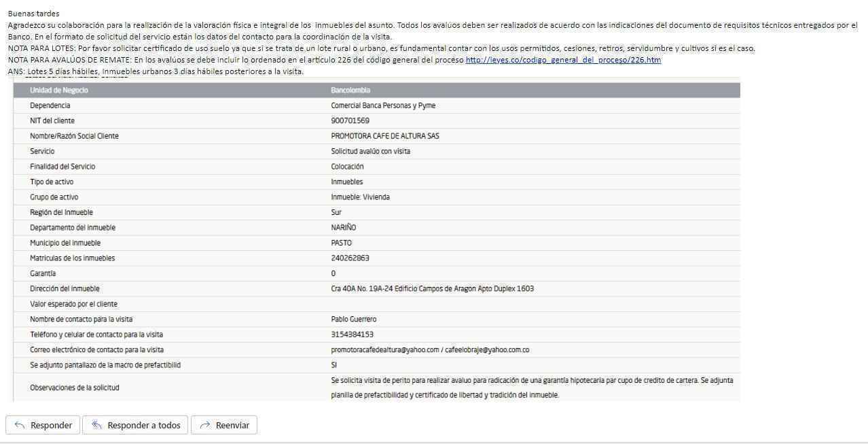This screenshot has height=444, width=868.
Task: Click the contact name Pablo Guerrero
Action: point(353,320)
